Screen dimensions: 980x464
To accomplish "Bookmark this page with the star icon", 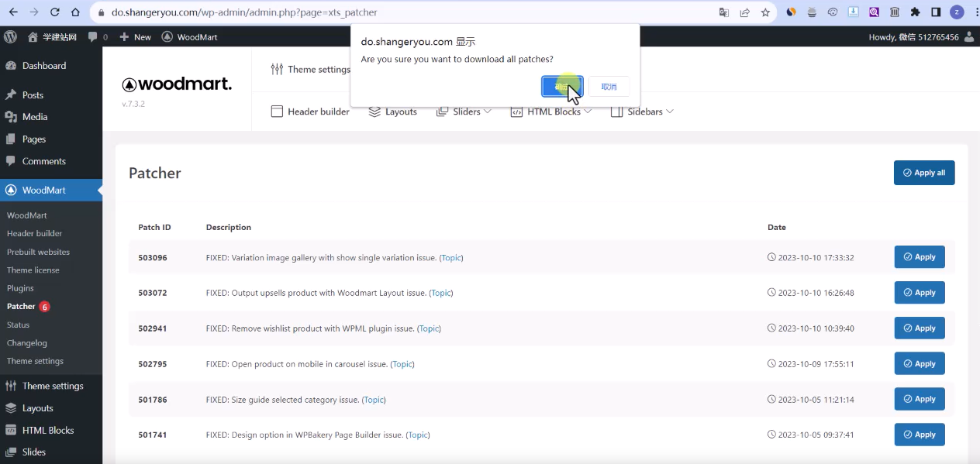I will click(x=766, y=12).
